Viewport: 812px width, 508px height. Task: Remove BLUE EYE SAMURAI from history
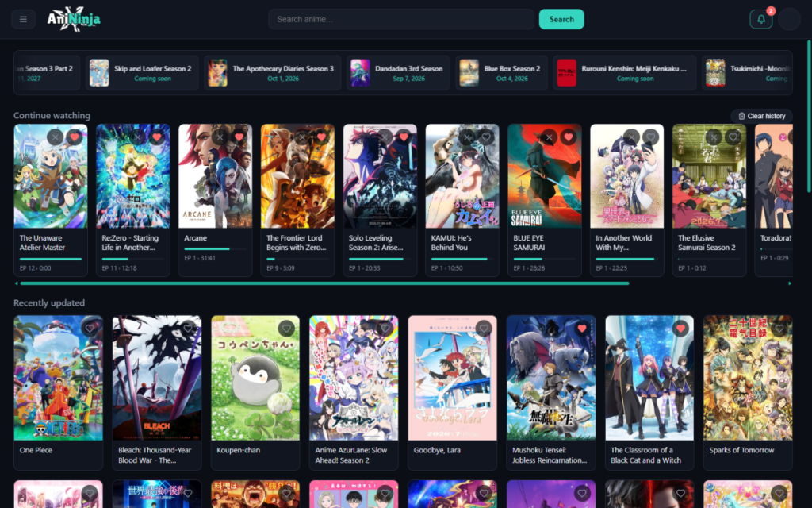pyautogui.click(x=549, y=137)
